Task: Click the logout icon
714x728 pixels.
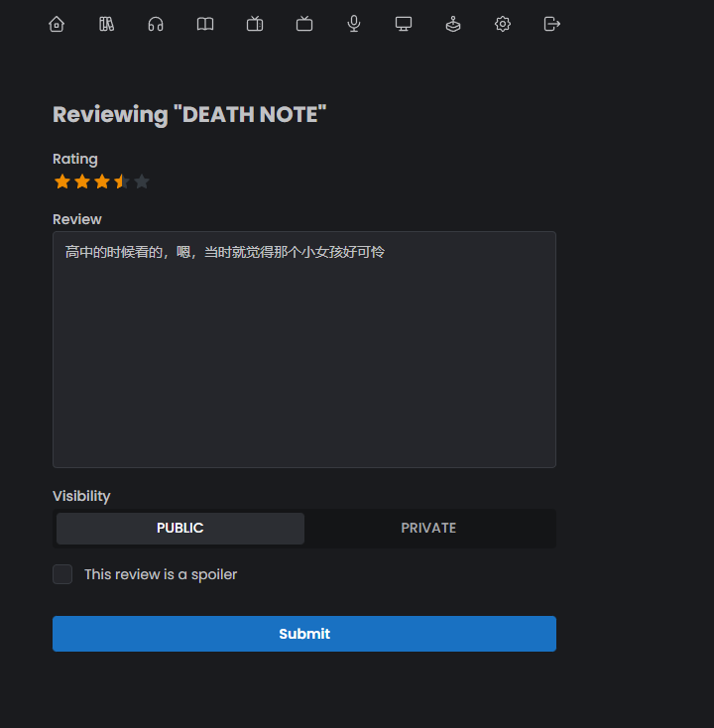Action: (552, 24)
